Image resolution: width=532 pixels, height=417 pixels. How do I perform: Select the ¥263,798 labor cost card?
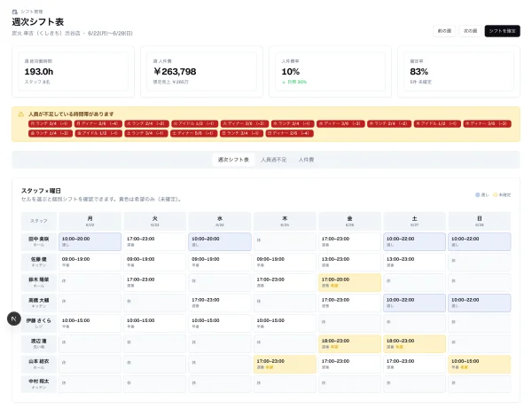(201, 72)
